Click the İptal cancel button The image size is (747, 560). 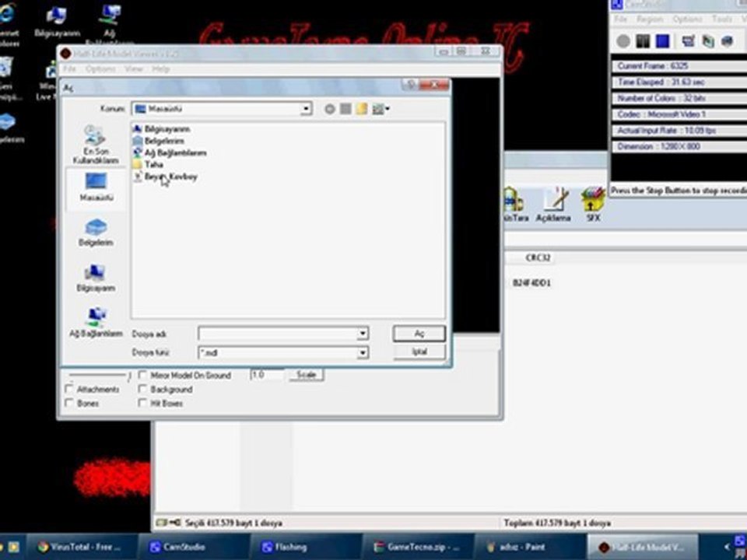[x=419, y=352]
